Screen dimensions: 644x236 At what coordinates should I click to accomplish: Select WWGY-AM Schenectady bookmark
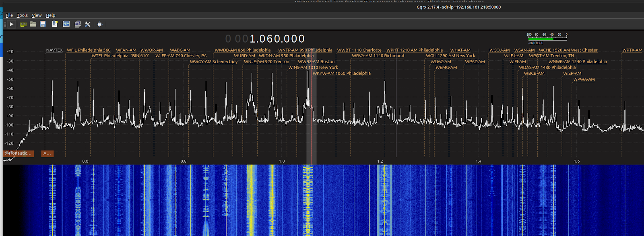pyautogui.click(x=214, y=62)
